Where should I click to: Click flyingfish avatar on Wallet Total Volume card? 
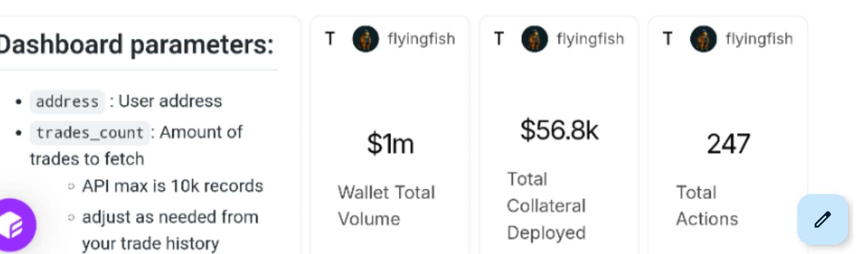pyautogui.click(x=365, y=39)
